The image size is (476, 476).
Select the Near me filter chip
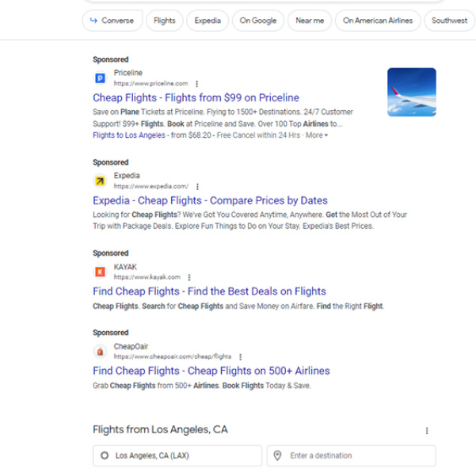(x=310, y=21)
